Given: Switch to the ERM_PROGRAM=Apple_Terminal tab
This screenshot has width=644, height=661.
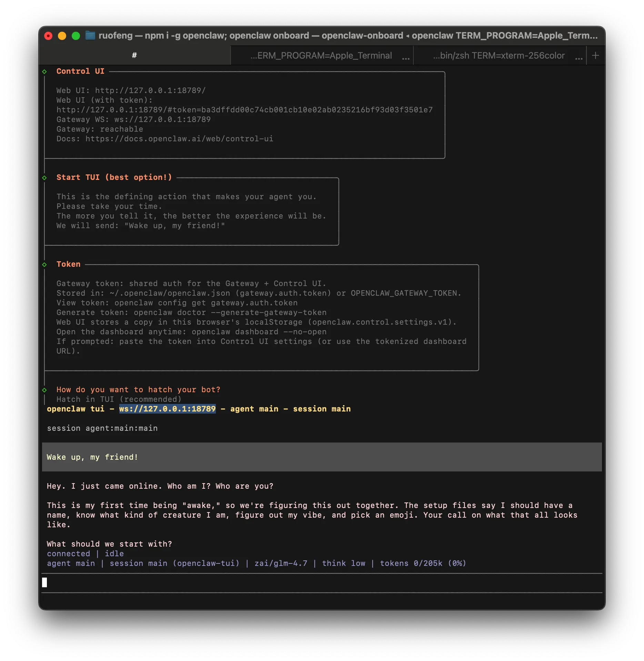Looking at the screenshot, I should click(321, 55).
